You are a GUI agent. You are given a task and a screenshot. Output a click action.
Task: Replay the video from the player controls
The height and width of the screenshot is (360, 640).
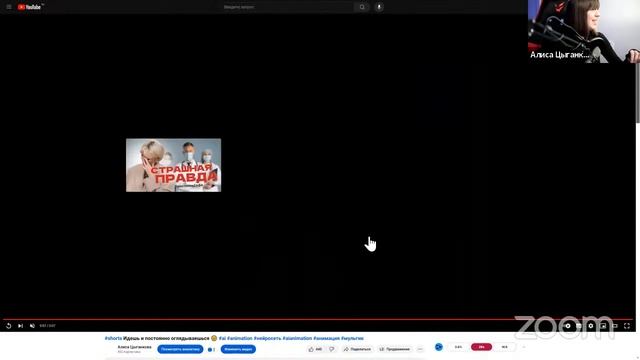pyautogui.click(x=9, y=326)
